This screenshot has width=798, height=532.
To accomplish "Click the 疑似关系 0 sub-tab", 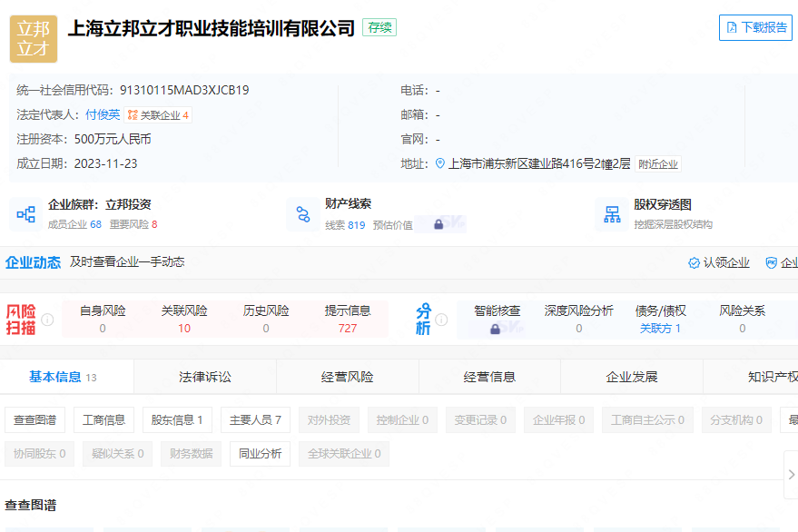I will tap(118, 454).
